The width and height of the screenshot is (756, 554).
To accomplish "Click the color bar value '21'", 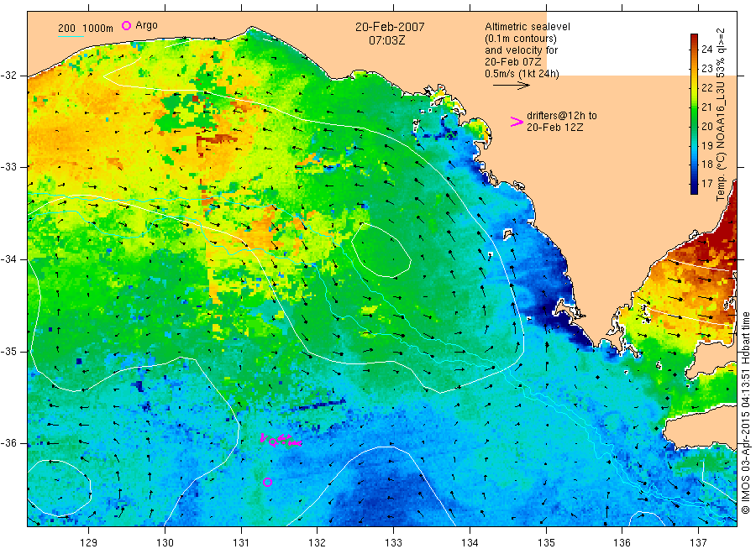I will click(706, 107).
